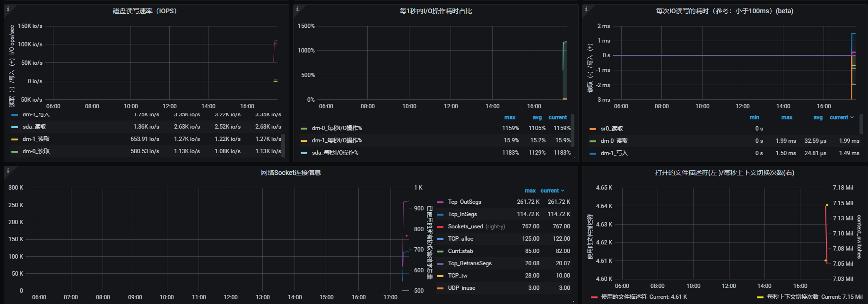868x304 pixels.
Task: Toggle Sockets_used series in legend
Action: [x=465, y=226]
